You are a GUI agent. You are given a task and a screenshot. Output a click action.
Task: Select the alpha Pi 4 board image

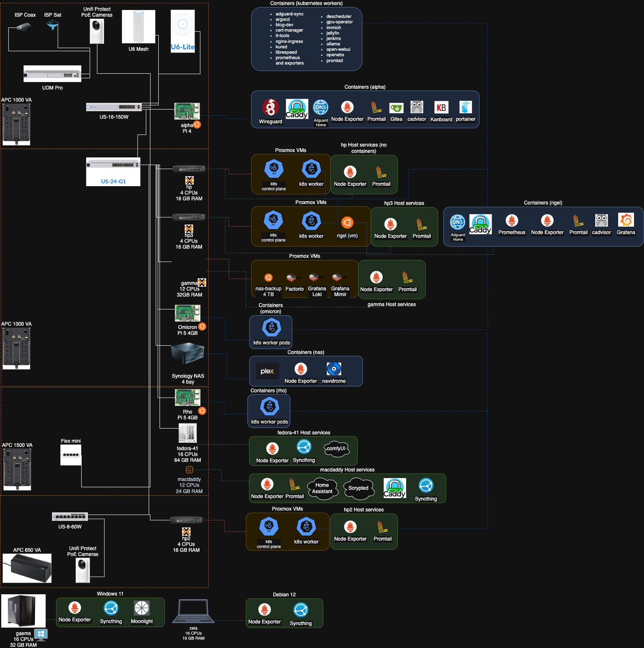coord(187,111)
